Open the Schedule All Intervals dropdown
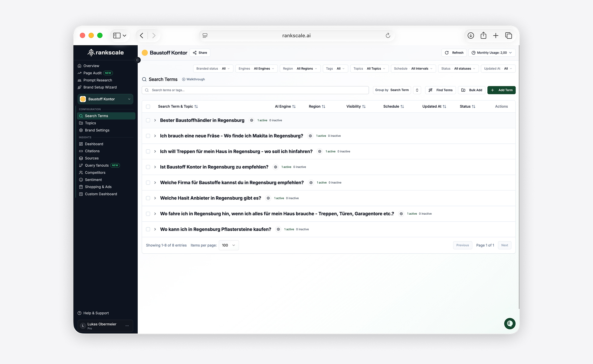Viewport: 593px width, 364px height. [413, 69]
